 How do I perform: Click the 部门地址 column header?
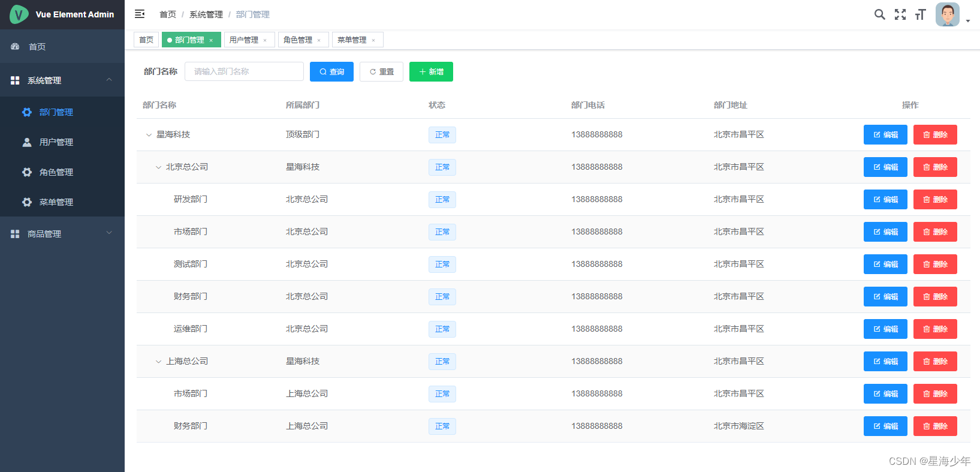point(731,105)
